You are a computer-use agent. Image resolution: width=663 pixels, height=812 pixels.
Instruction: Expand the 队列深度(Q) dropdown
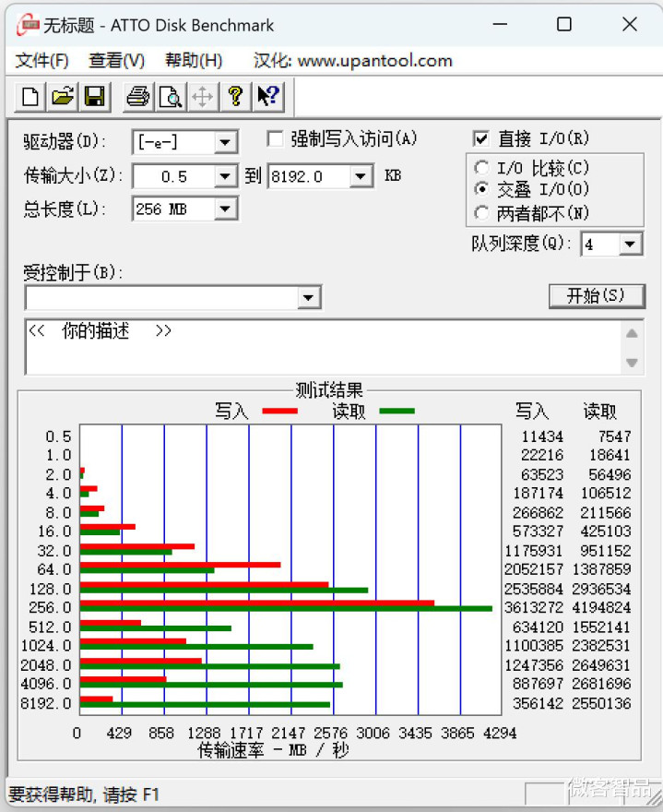(630, 244)
